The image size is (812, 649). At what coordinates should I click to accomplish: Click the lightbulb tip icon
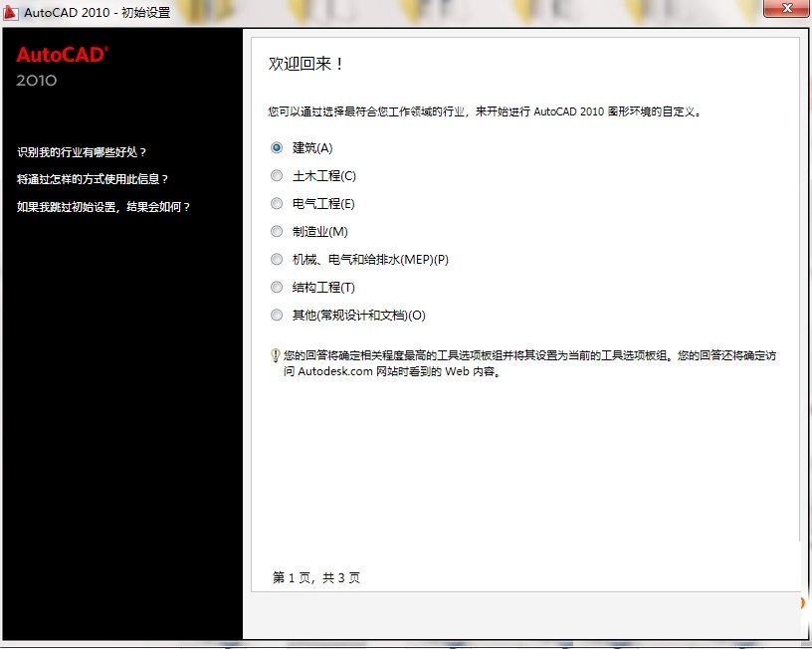[276, 356]
